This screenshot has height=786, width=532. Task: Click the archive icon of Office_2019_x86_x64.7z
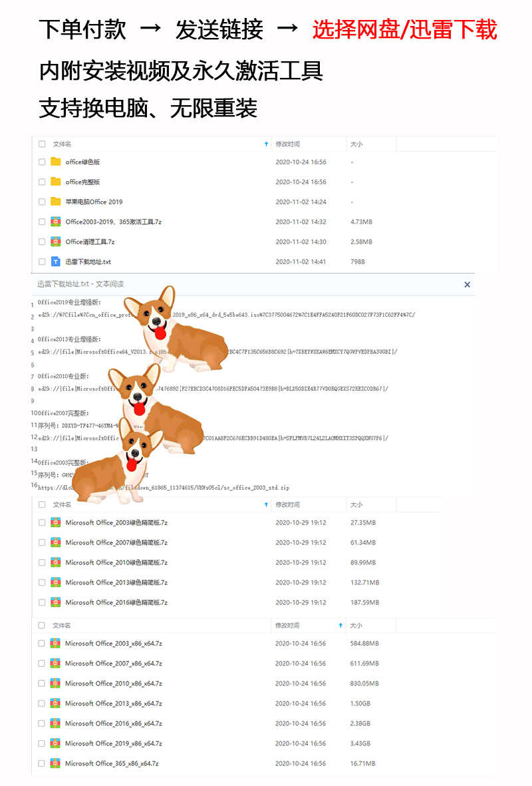[x=55, y=743]
